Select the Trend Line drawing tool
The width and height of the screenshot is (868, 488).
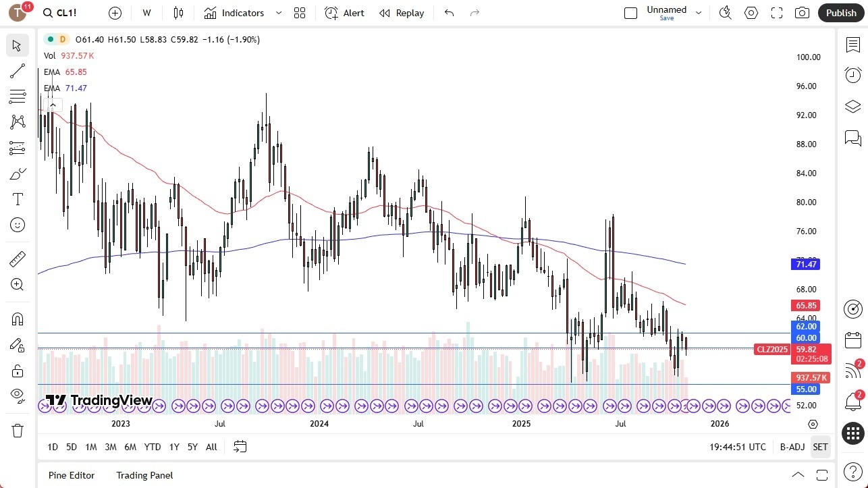pyautogui.click(x=17, y=71)
